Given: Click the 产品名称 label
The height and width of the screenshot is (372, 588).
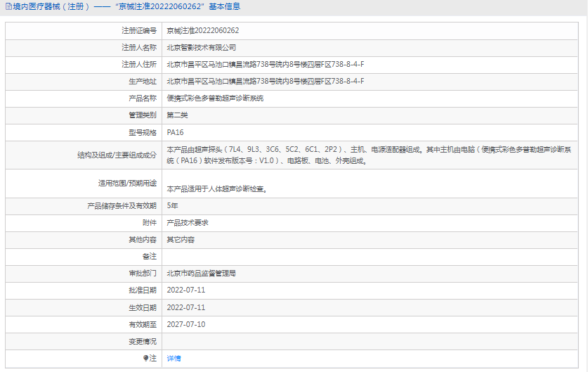Looking at the screenshot, I should 143,98.
